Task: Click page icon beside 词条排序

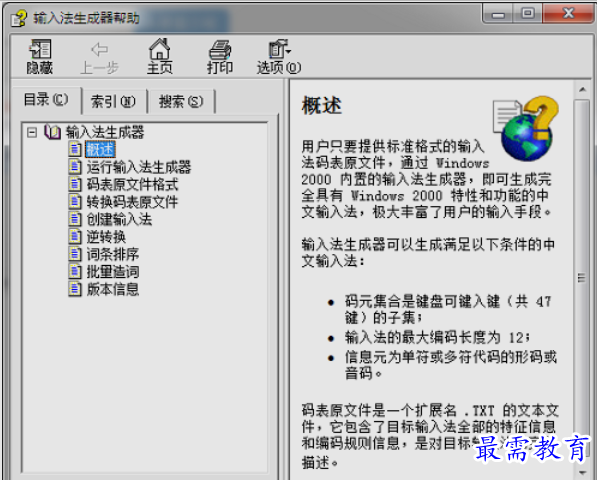Action: (75, 254)
